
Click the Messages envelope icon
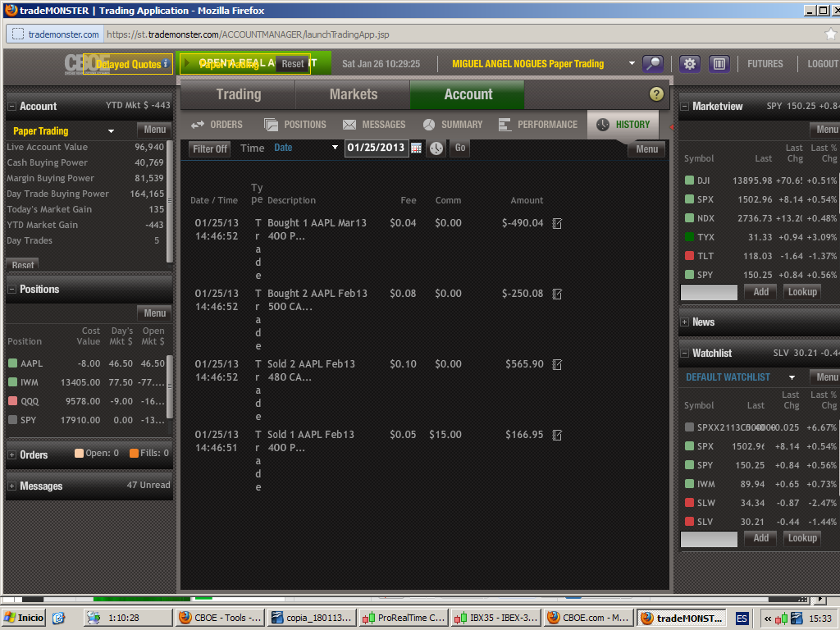349,125
